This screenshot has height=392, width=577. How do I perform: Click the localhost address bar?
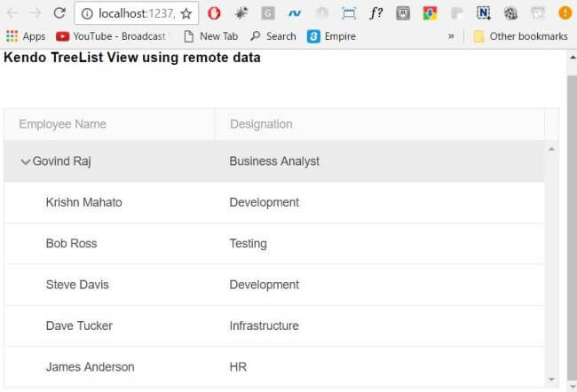click(x=133, y=13)
